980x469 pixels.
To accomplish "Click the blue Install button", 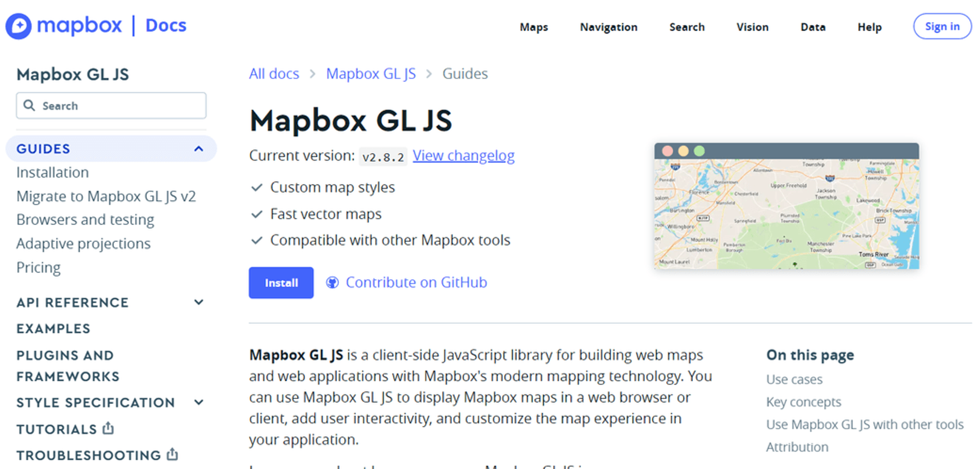I will pos(281,283).
